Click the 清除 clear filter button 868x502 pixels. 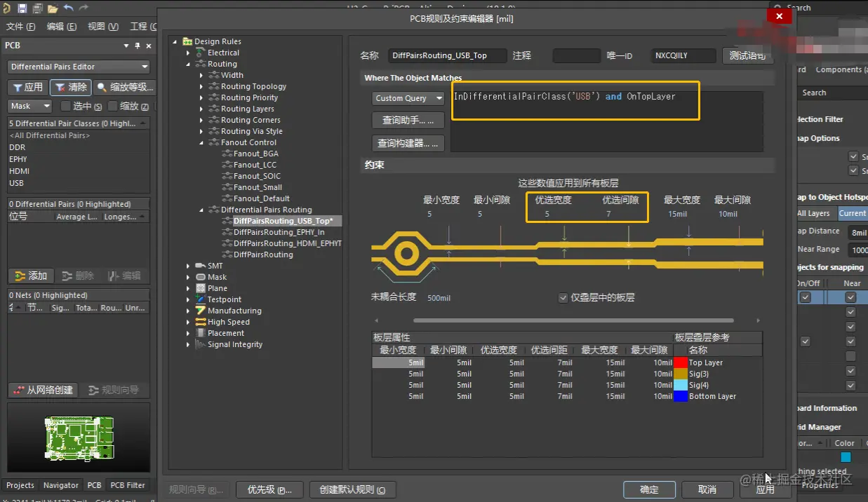(71, 87)
